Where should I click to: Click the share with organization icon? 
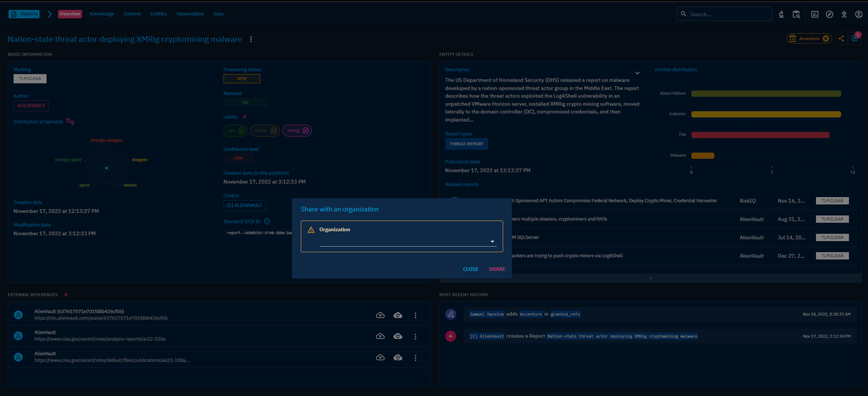pos(841,39)
